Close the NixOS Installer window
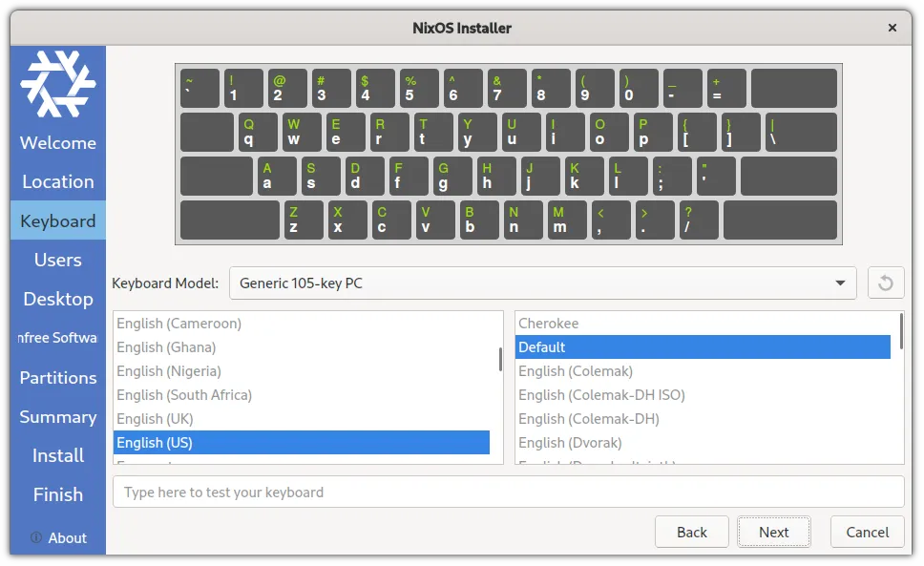 coord(892,28)
